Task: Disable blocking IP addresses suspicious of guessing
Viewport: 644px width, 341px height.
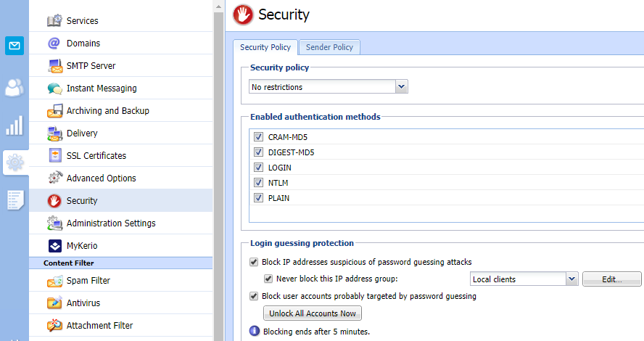Action: pos(254,262)
